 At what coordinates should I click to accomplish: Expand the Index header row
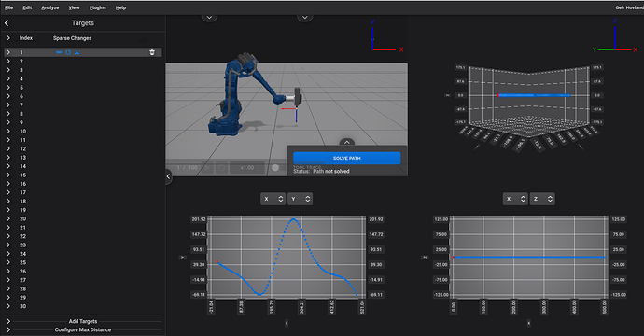click(x=8, y=37)
